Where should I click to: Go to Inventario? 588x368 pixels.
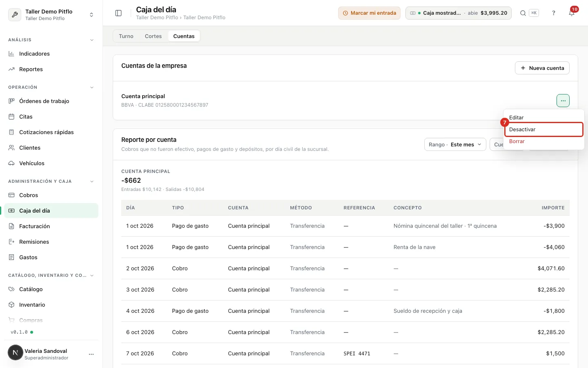51,305
